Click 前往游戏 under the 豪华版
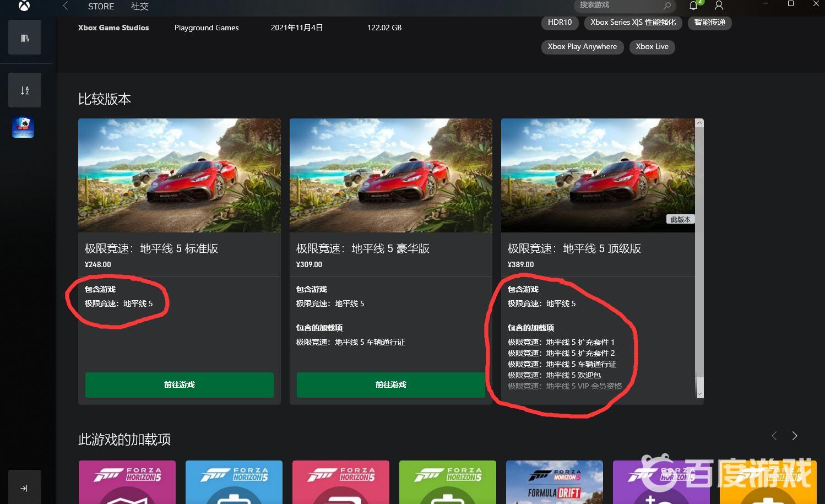Screen dimensions: 825x504 point(391,384)
